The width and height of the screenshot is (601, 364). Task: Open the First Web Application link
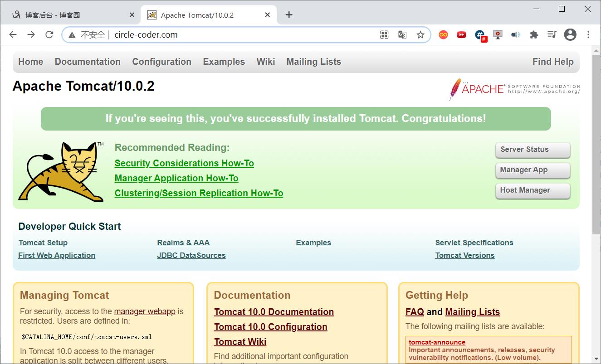pos(57,255)
